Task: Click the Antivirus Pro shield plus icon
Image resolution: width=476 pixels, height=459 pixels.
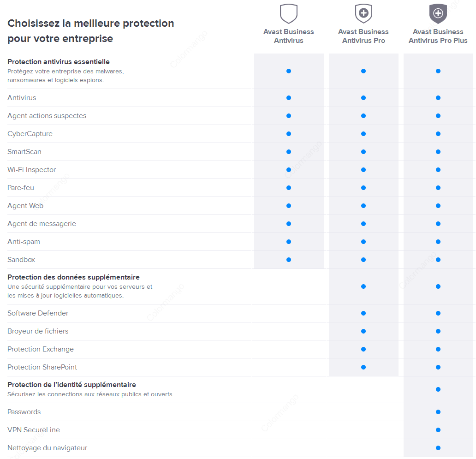Action: click(363, 13)
